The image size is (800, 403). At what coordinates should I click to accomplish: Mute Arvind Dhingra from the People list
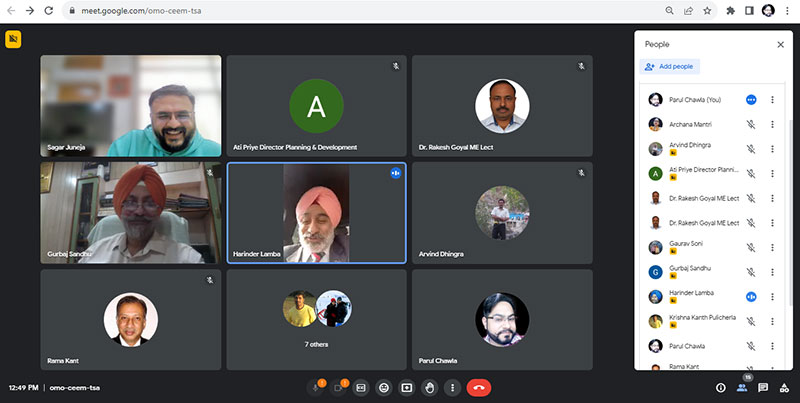tap(750, 149)
